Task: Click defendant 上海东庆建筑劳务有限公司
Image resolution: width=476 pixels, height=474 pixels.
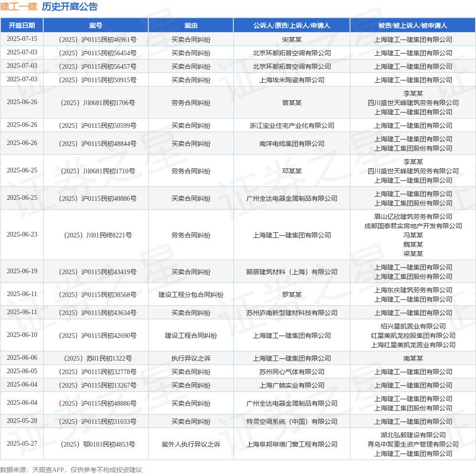Action: click(413, 290)
